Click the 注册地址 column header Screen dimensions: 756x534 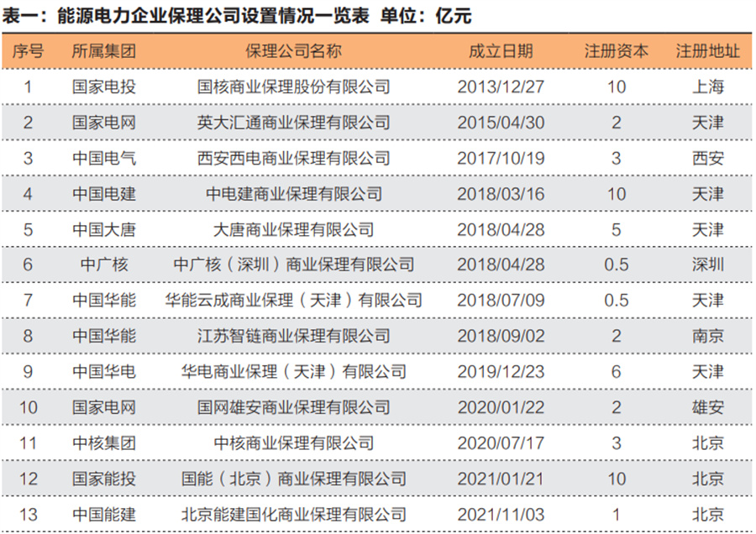click(x=707, y=51)
